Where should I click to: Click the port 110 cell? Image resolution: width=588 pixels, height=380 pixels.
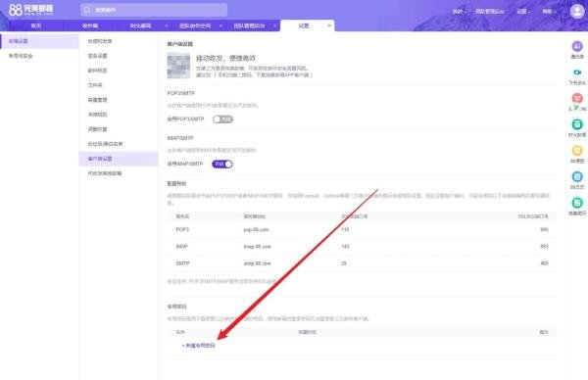click(345, 229)
